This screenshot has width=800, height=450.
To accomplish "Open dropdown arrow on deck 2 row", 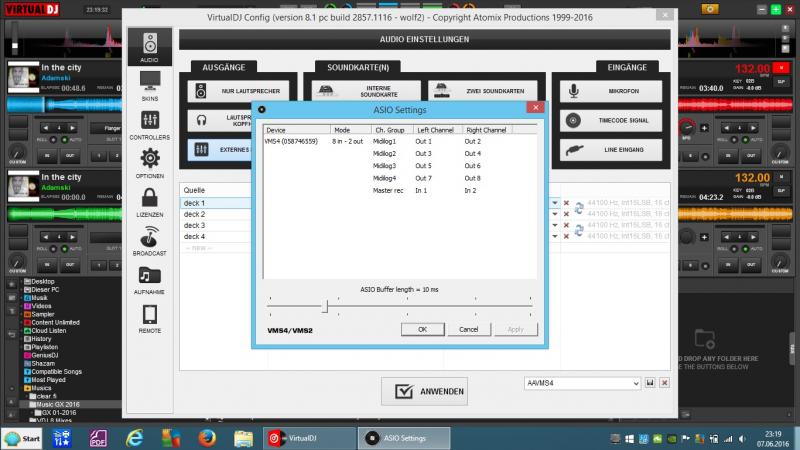I will pos(555,214).
